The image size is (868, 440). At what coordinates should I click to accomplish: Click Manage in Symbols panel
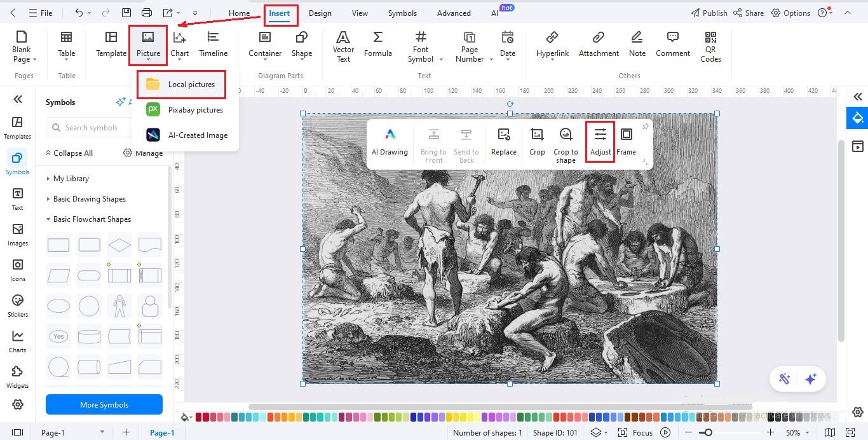coord(143,153)
